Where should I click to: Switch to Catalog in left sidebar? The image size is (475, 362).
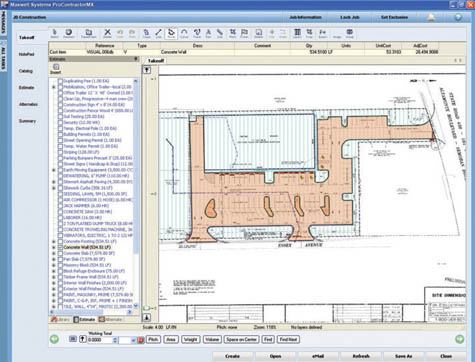(26, 71)
